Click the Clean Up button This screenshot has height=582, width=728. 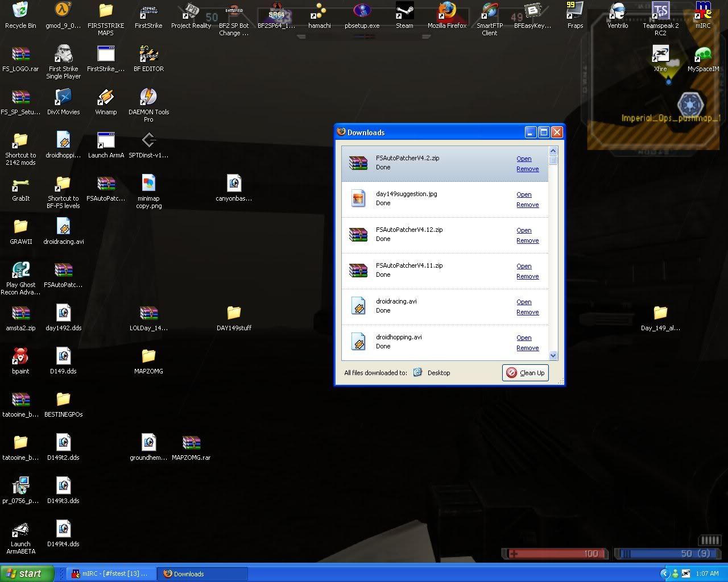[x=526, y=373]
